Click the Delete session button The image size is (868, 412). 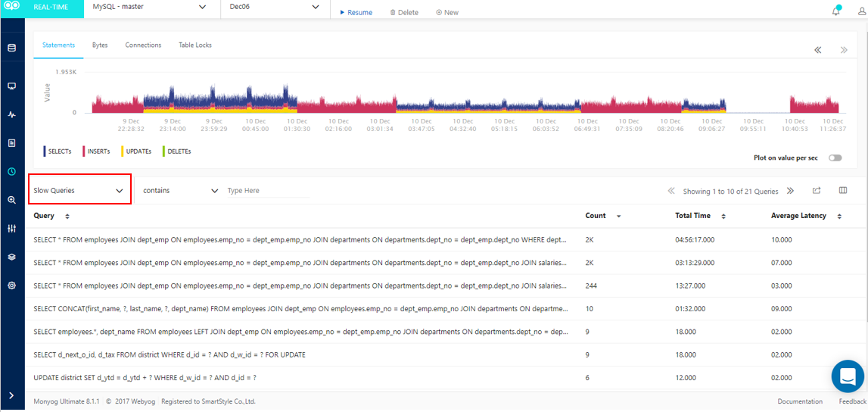click(404, 12)
